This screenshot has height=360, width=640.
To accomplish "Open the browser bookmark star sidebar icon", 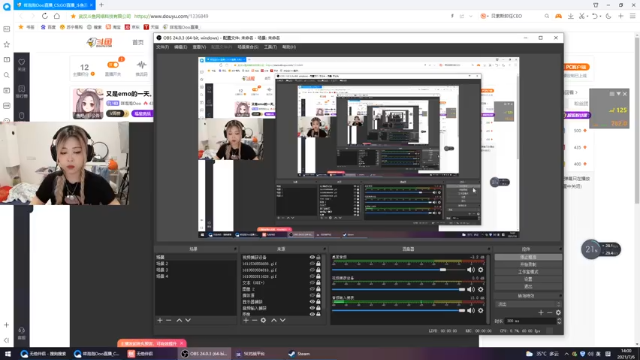I will tap(7, 44).
